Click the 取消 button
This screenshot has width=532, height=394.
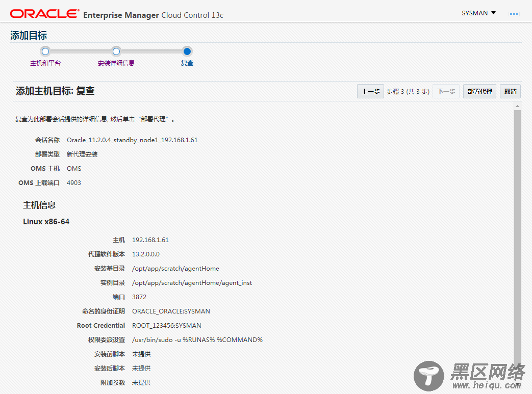coord(510,92)
